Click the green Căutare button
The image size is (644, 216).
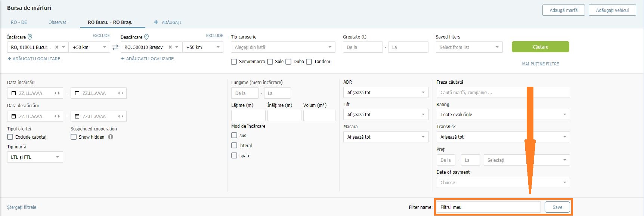[541, 47]
